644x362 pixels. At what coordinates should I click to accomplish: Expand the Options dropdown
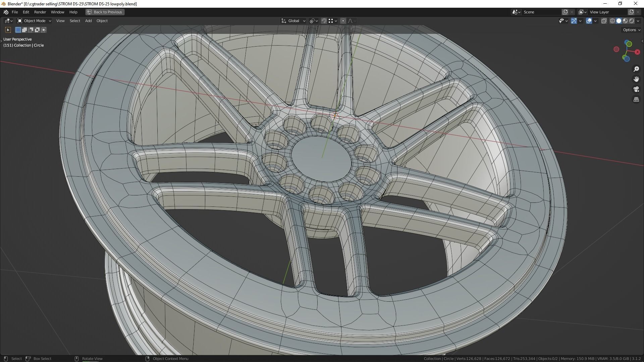631,30
